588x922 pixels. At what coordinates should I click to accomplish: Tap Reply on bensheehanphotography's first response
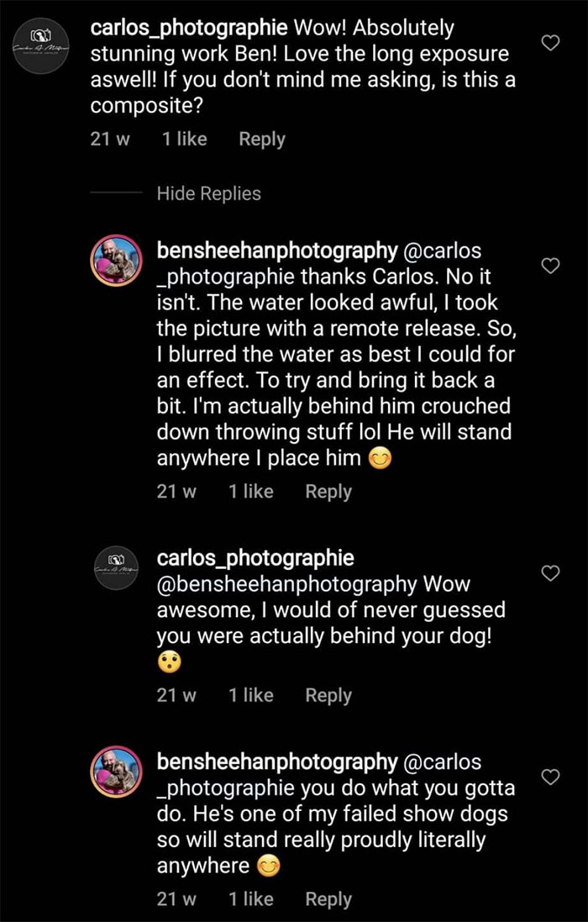tap(328, 492)
